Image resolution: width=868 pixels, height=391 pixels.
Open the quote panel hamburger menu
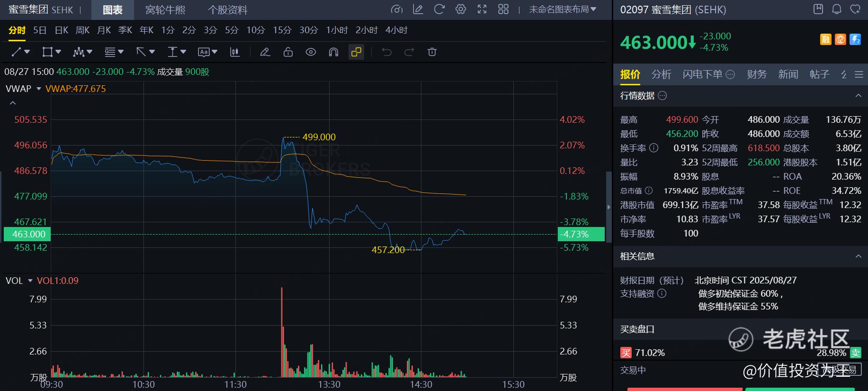point(859,74)
